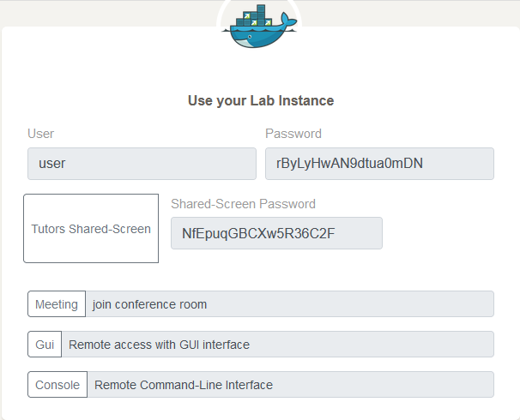Open the Console button
Image resolution: width=520 pixels, height=420 pixels.
(x=57, y=385)
